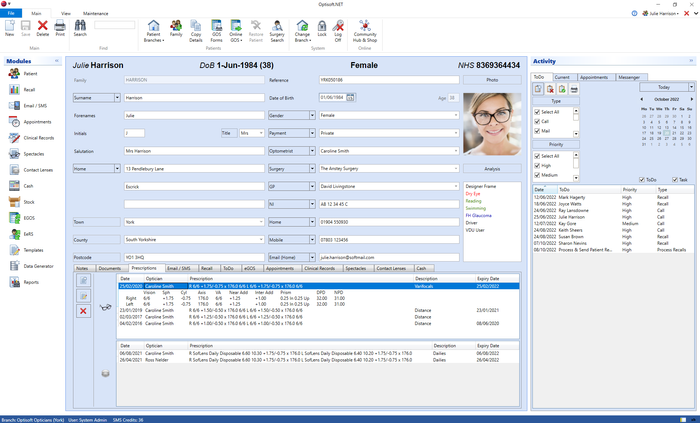The image size is (700, 423).
Task: Toggle the Mail type checkbox
Action: pyautogui.click(x=537, y=131)
